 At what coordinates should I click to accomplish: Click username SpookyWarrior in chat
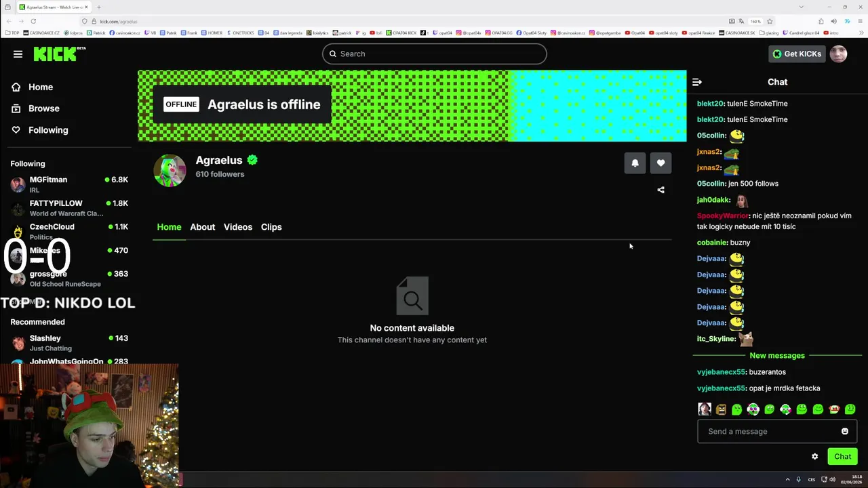coord(722,216)
